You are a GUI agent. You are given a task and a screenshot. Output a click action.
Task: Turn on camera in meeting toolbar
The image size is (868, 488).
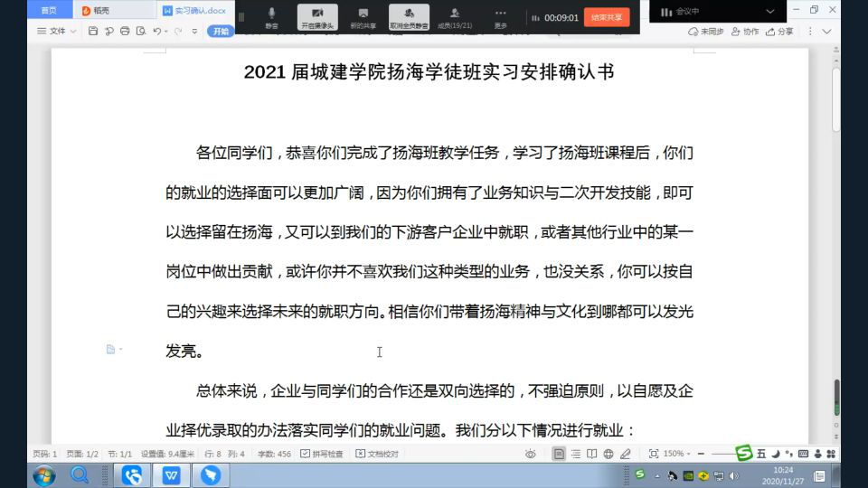tap(317, 16)
